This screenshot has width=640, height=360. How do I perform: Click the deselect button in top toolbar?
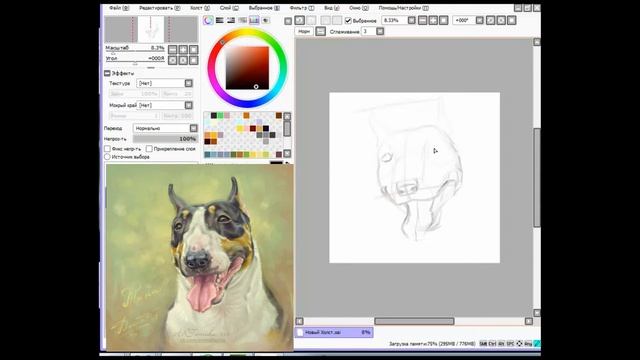click(x=325, y=20)
